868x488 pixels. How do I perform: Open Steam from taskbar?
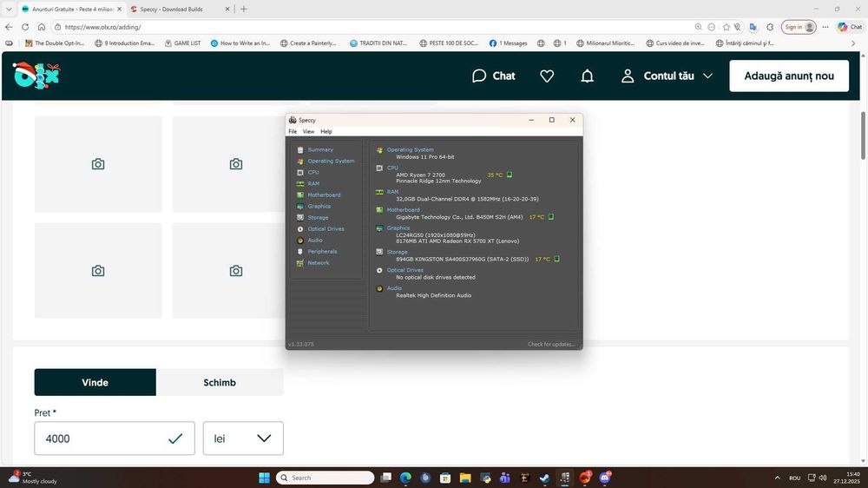click(545, 478)
